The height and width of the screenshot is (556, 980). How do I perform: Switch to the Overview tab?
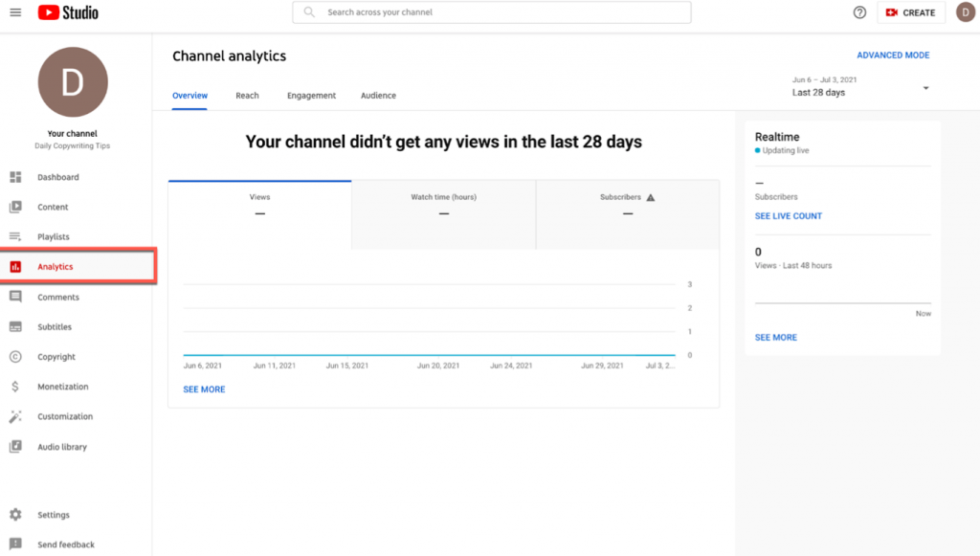190,96
